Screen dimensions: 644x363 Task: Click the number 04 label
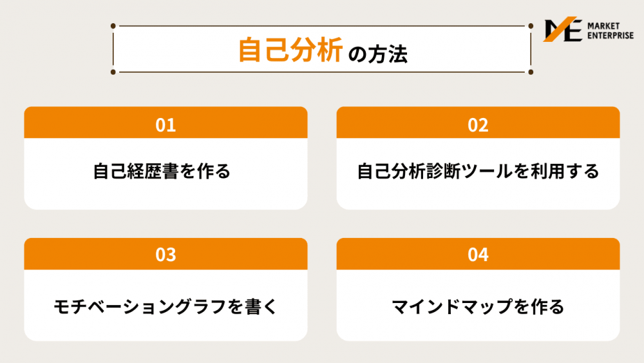pos(478,255)
